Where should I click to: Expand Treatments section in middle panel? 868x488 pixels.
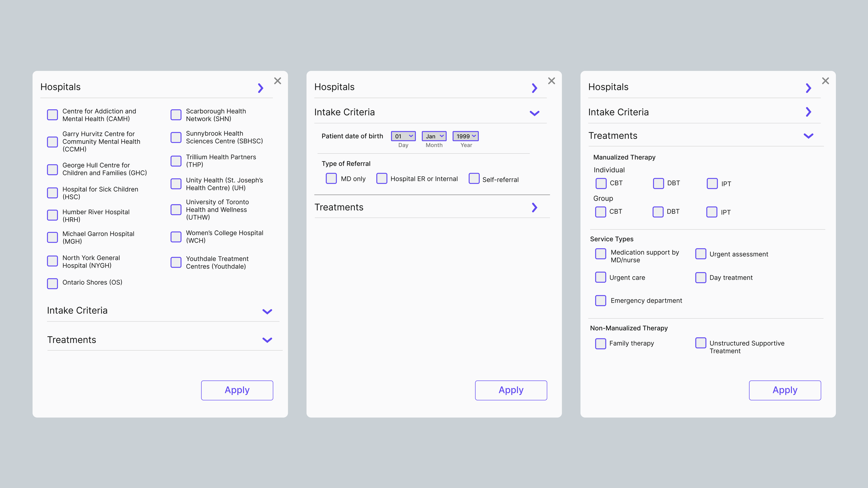534,208
